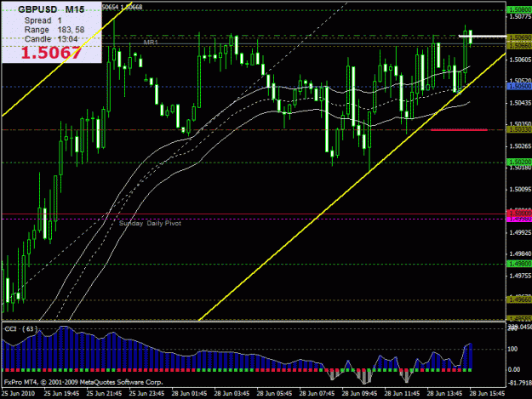Click the 1.49755 price axis label

coord(520,276)
